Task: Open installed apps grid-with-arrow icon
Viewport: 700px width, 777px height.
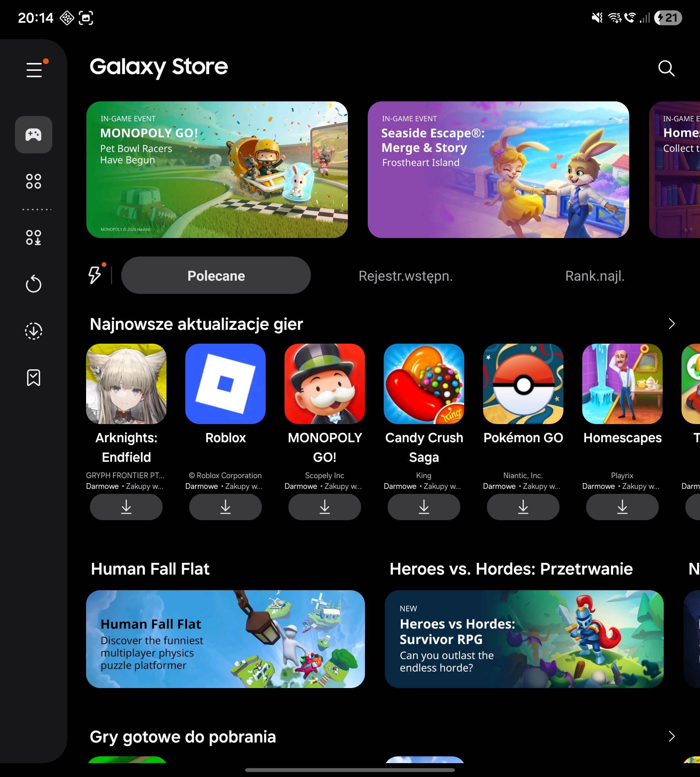Action: tap(33, 237)
